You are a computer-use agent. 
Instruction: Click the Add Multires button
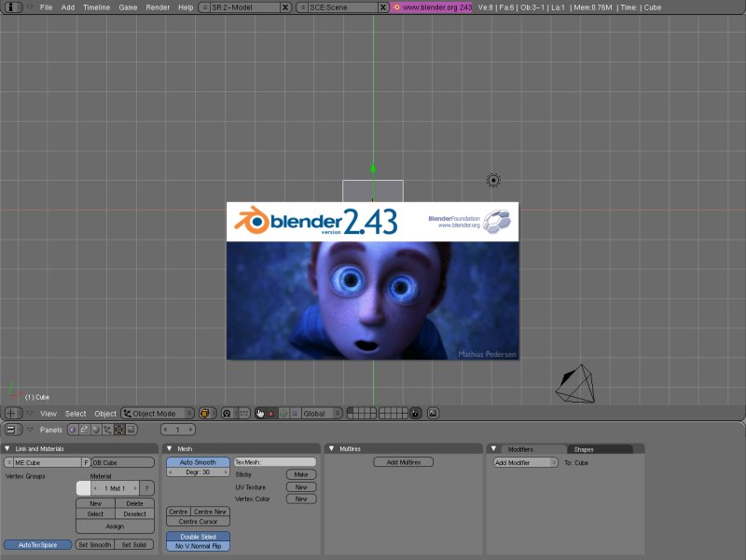click(404, 462)
